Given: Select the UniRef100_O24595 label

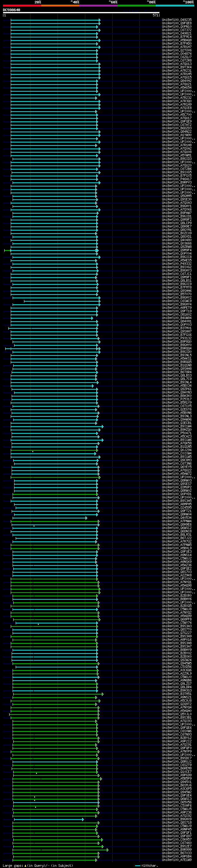Looking at the screenshot, I should point(177,507).
